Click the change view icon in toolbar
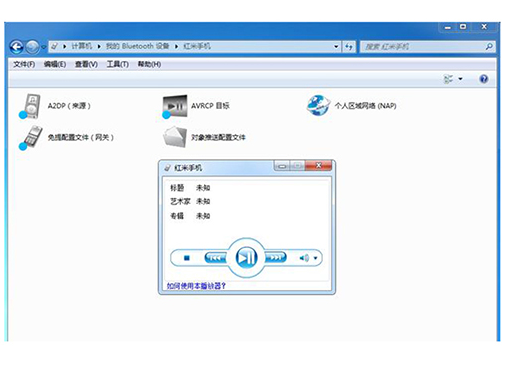The image size is (510, 370). click(x=448, y=79)
